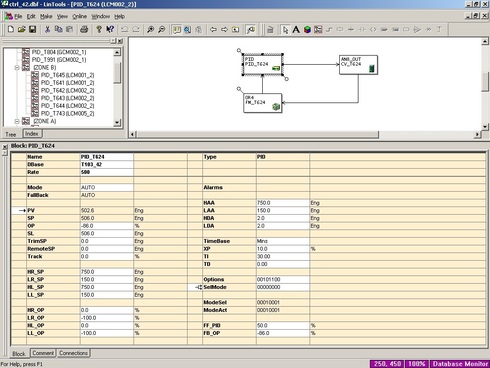Click the Open folder toolbar icon
Viewport: 490px width, 368px height.
click(x=21, y=29)
